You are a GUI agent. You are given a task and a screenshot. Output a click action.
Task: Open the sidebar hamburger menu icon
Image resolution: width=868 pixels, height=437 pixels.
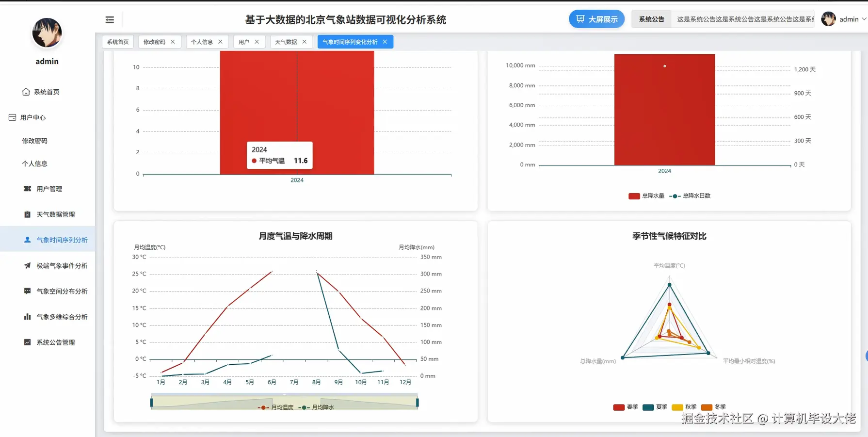[x=109, y=19]
